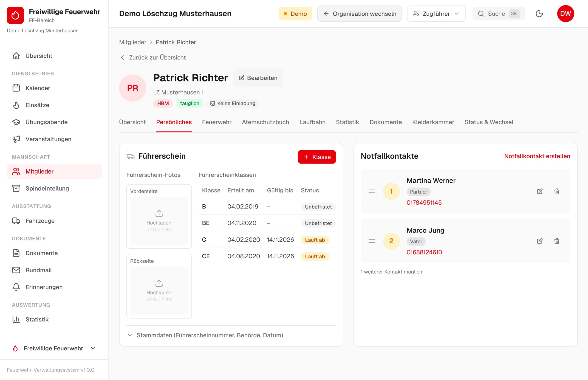Open Übungsabende in the sidebar
Image resolution: width=588 pixels, height=380 pixels.
click(x=54, y=122)
